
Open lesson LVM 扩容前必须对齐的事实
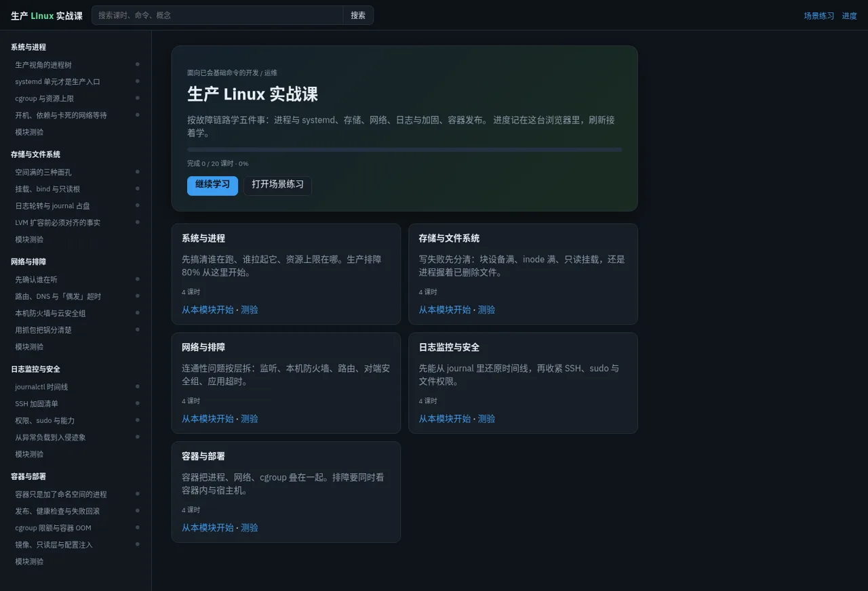[x=77, y=222]
